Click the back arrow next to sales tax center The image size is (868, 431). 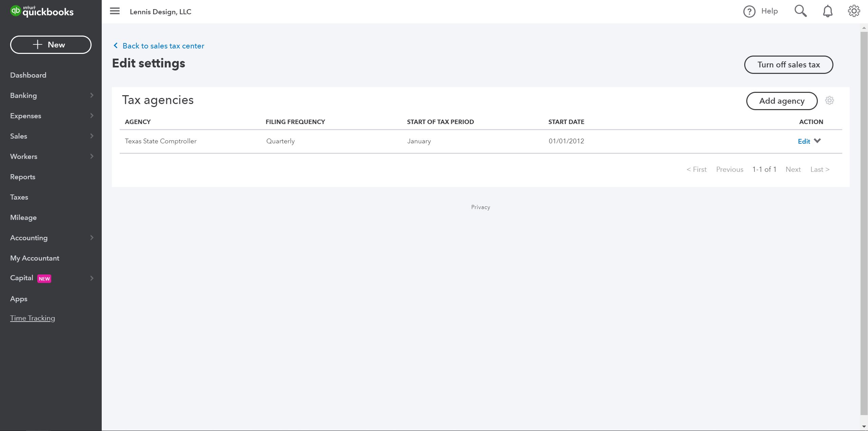(116, 46)
